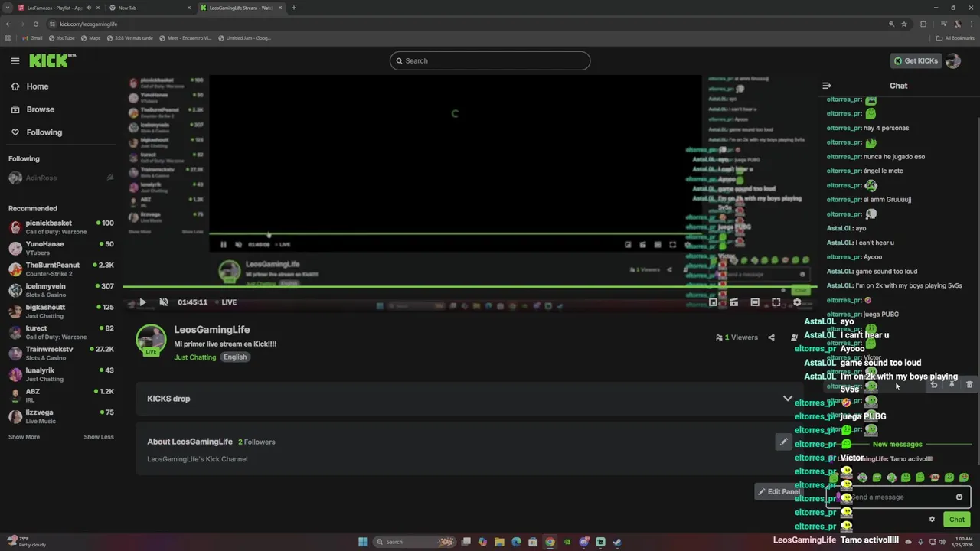
Task: Click the user avatar at top right
Action: (953, 61)
